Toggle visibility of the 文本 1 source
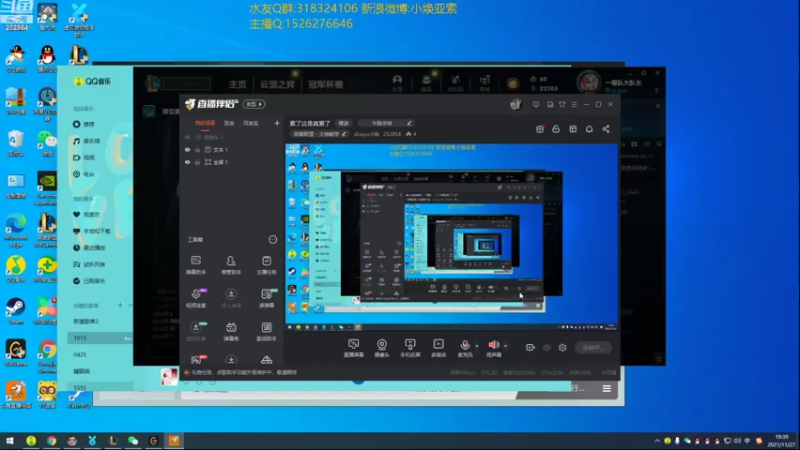This screenshot has width=800, height=450. pyautogui.click(x=187, y=149)
